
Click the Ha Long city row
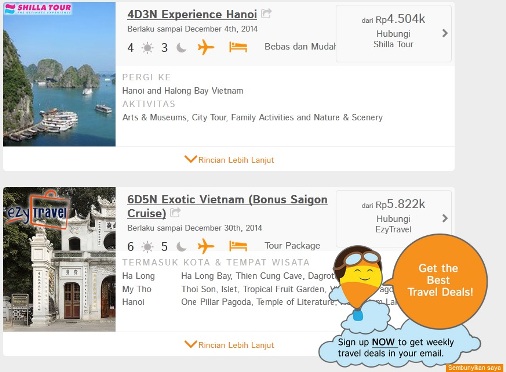tap(139, 276)
